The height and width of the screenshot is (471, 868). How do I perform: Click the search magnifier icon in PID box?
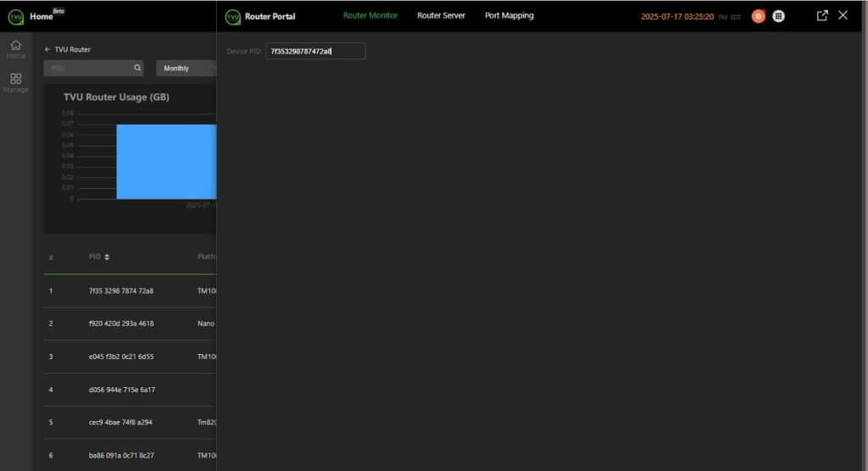(x=137, y=68)
